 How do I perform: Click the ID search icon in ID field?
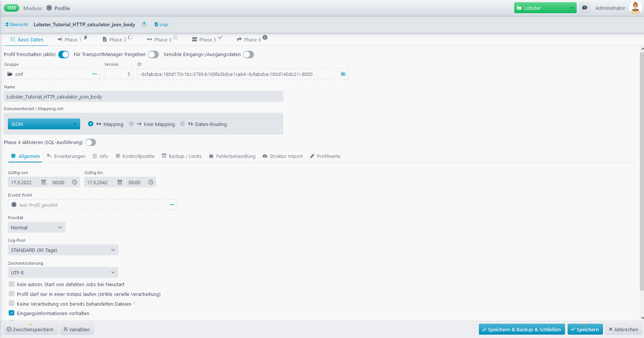coord(343,74)
